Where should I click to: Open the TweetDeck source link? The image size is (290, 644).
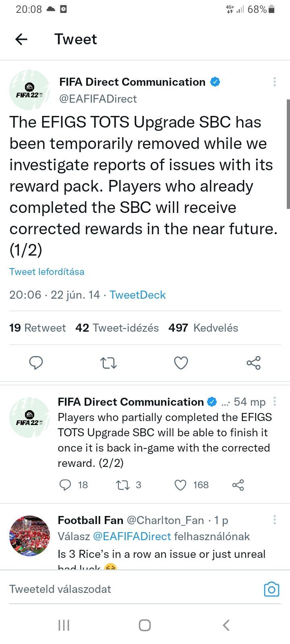point(137,295)
